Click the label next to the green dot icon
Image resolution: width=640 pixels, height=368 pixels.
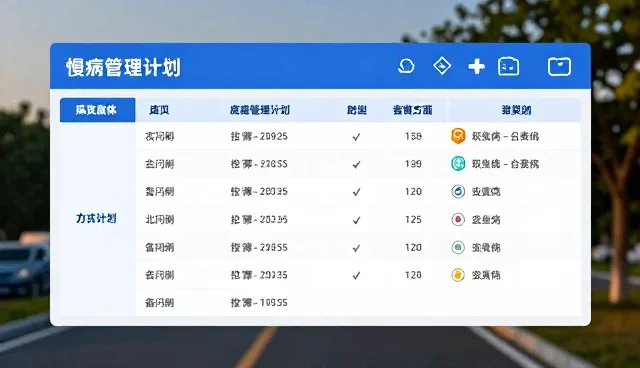click(486, 247)
